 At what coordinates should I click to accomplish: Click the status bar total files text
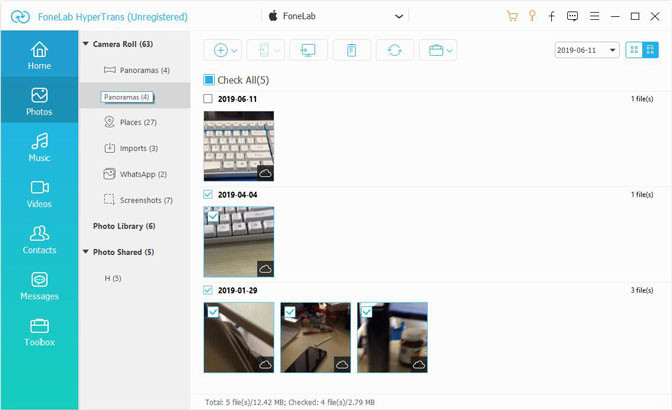coord(289,402)
